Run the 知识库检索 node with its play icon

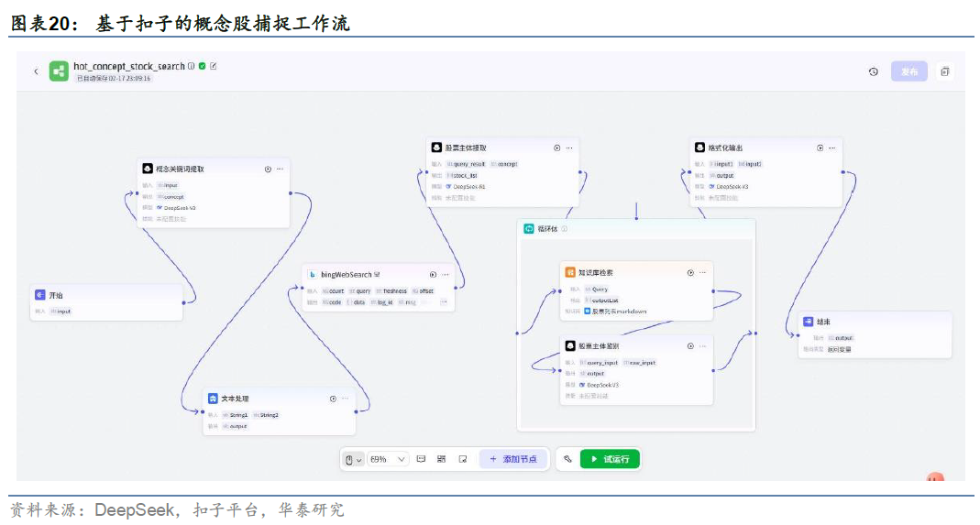coord(690,273)
